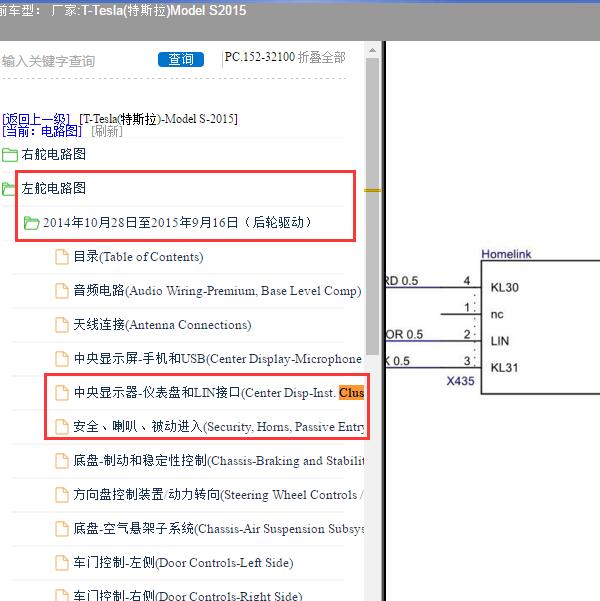This screenshot has height=601, width=600.
Task: Click the 音频电路 document icon
Action: pos(62,291)
